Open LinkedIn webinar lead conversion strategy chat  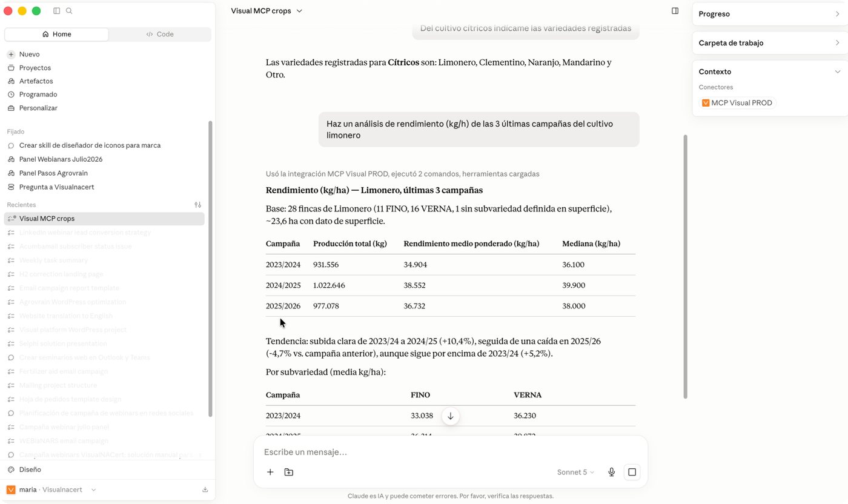pyautogui.click(x=85, y=233)
